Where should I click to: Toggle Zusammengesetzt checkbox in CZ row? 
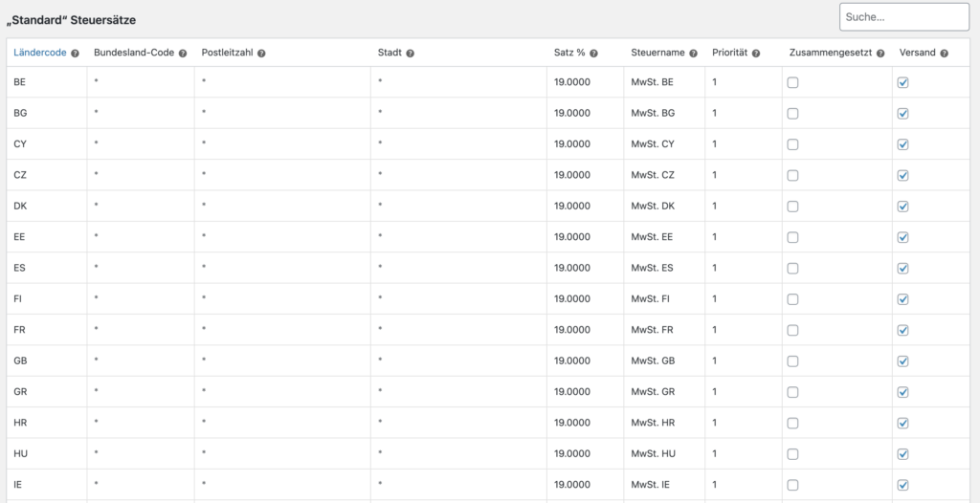click(x=792, y=176)
